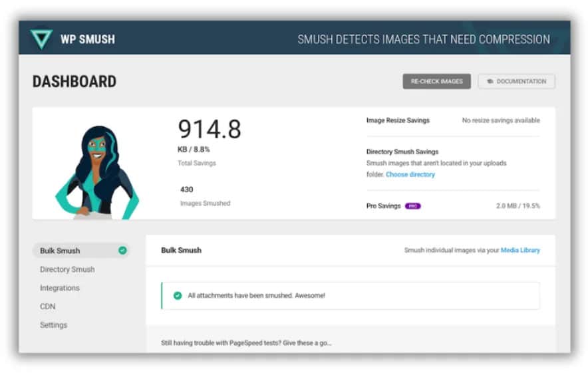Image resolution: width=588 pixels, height=373 pixels.
Task: Click the superhero mascot illustration
Action: (x=96, y=172)
